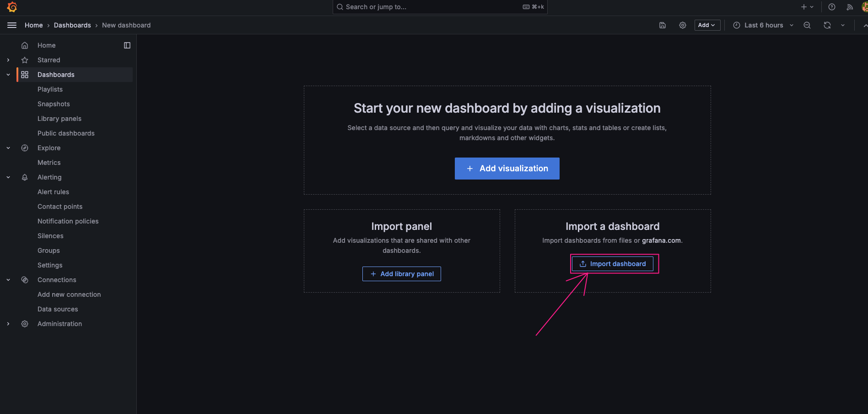
Task: Click the Import dashboard button
Action: [x=612, y=264]
